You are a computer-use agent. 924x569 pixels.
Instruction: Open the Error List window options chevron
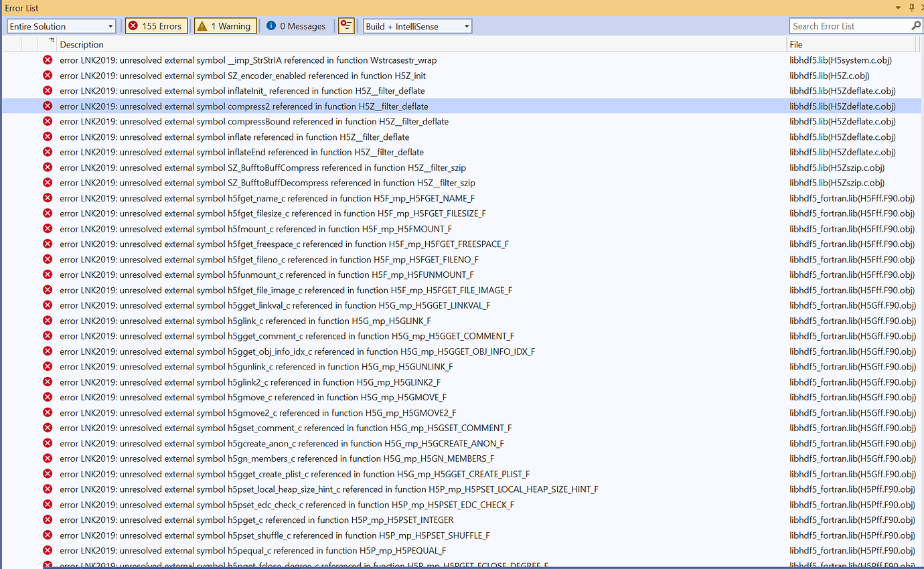[x=898, y=7]
